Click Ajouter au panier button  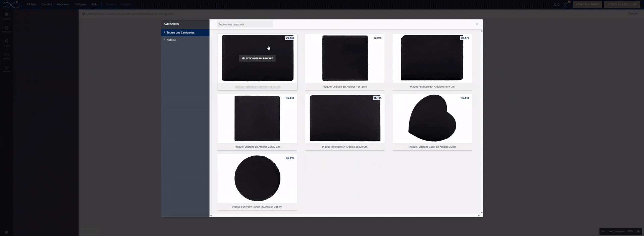coord(587,4)
